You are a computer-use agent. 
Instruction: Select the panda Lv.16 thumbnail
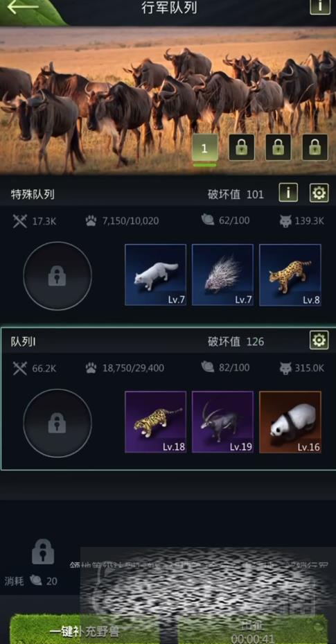[x=290, y=421]
